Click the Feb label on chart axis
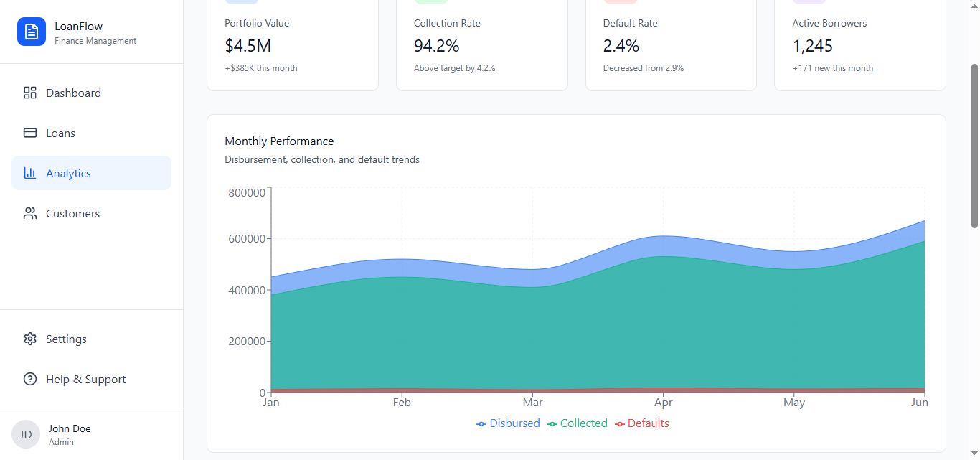Viewport: 980px width, 460px height. [x=402, y=403]
